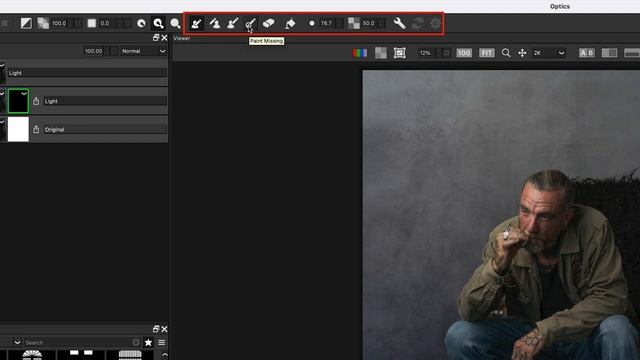Screen dimensions: 640x360
Task: Click the lock icon on Original layer
Action: click(36, 129)
